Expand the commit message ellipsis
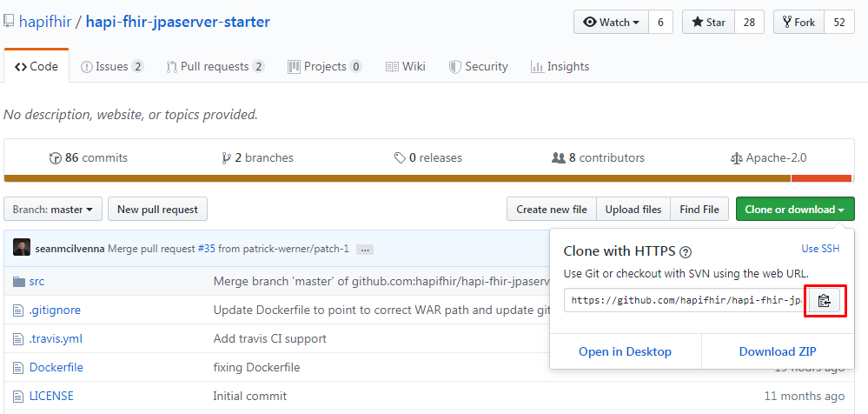This screenshot has width=868, height=414. click(x=365, y=249)
